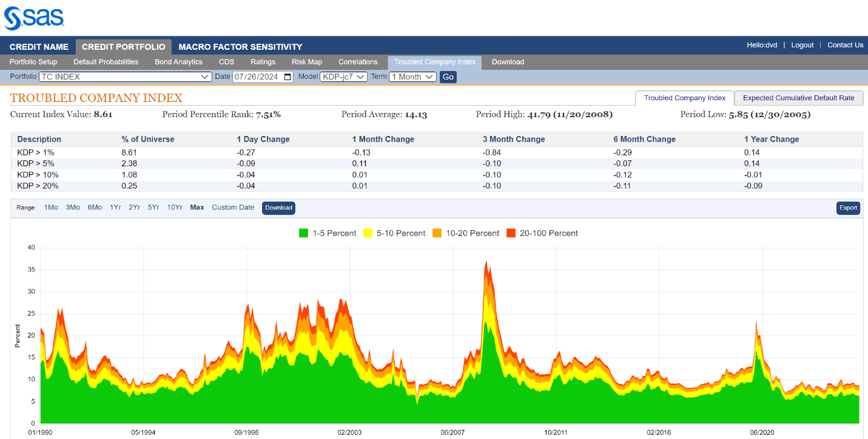
Task: Toggle the red 20-100 Percent legend swatch
Action: [x=511, y=233]
